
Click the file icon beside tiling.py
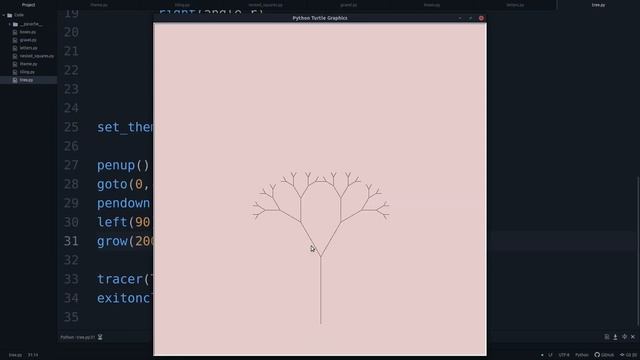point(15,72)
